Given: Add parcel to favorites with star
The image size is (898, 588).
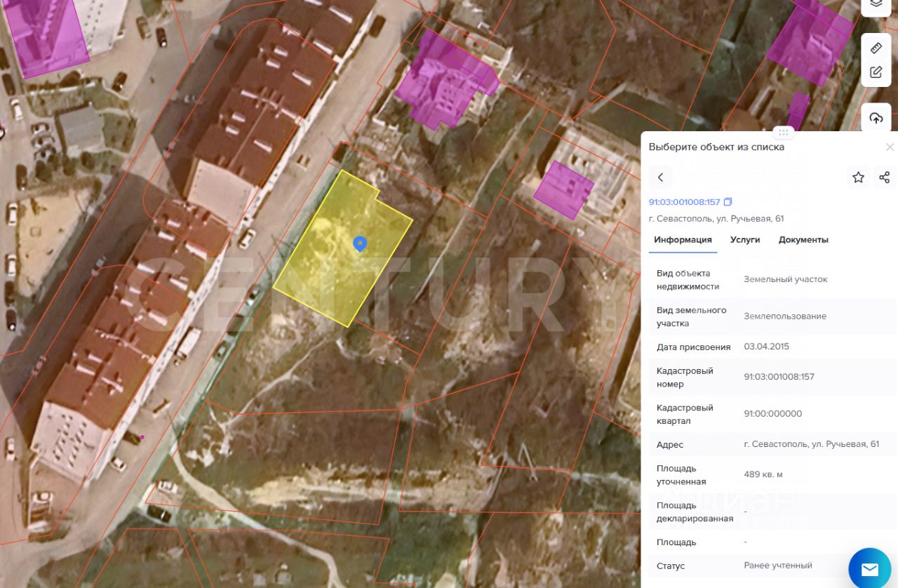Looking at the screenshot, I should tap(858, 178).
